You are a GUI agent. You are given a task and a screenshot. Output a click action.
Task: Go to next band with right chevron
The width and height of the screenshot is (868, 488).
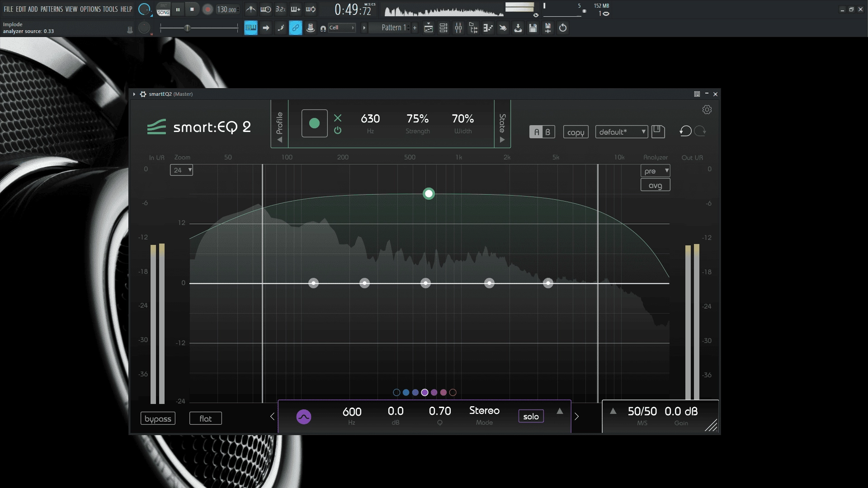[x=576, y=417]
